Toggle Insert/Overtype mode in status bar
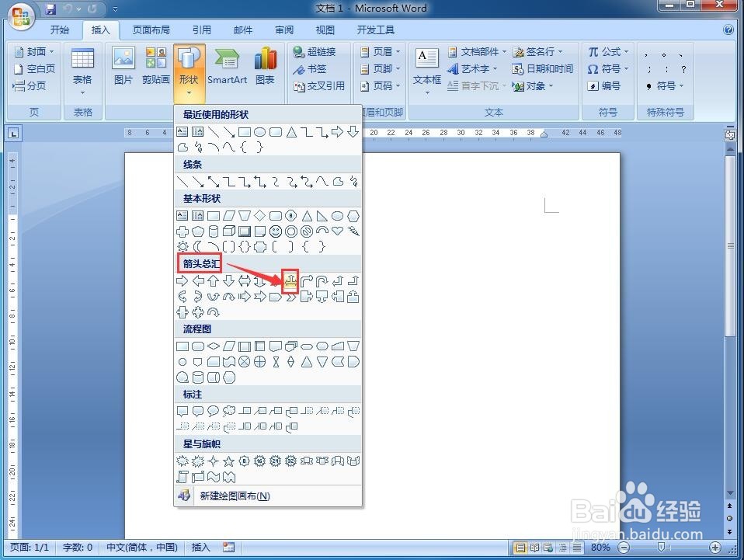 tap(200, 548)
